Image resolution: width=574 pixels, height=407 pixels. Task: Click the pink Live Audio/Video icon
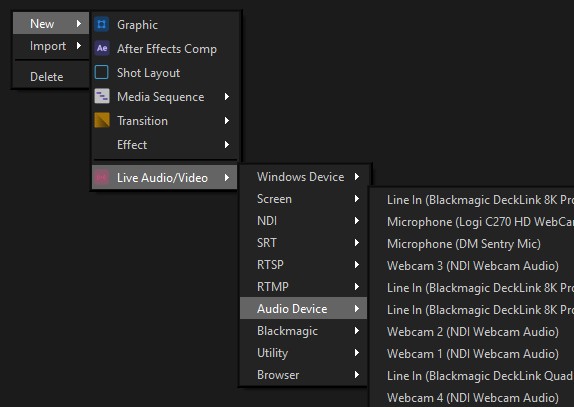click(101, 178)
